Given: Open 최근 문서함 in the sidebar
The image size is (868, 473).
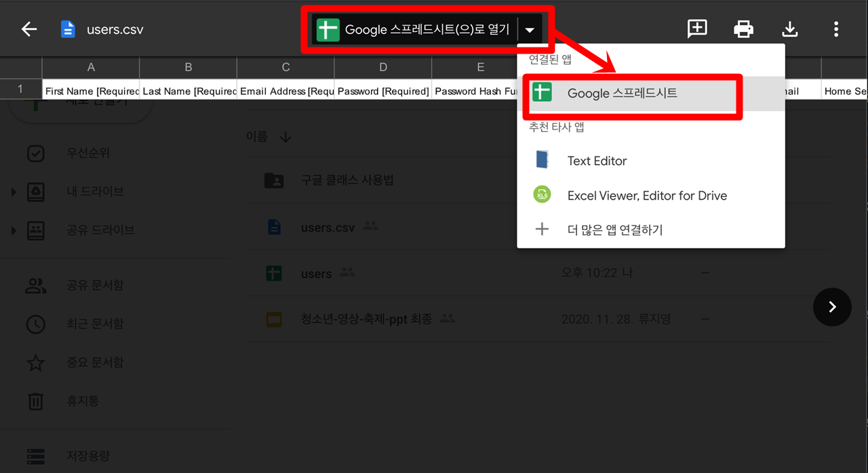Looking at the screenshot, I should (x=95, y=324).
